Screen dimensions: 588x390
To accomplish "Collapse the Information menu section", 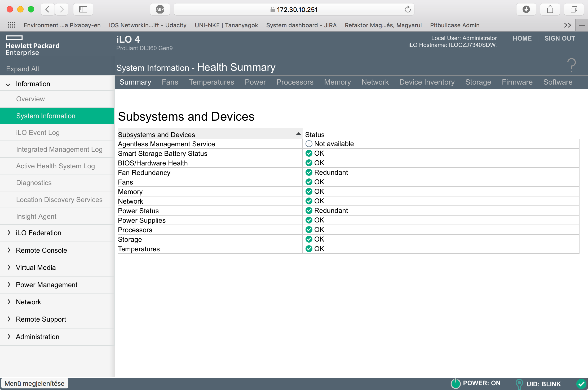I will click(8, 84).
